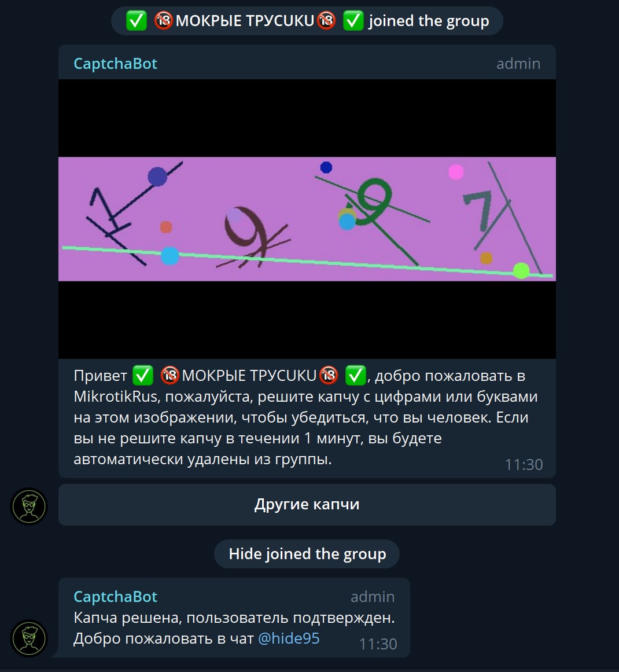Click the 'joined the group' service message
619x672 pixels.
pos(307,21)
